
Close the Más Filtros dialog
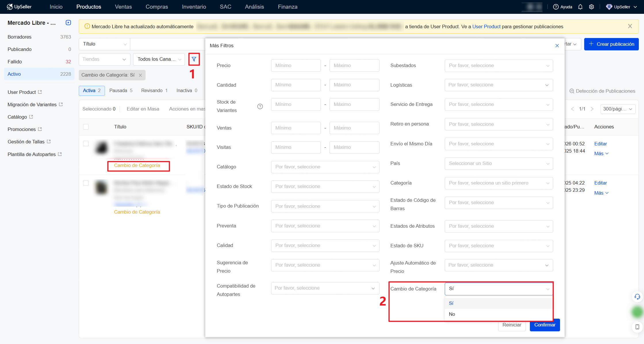[557, 45]
